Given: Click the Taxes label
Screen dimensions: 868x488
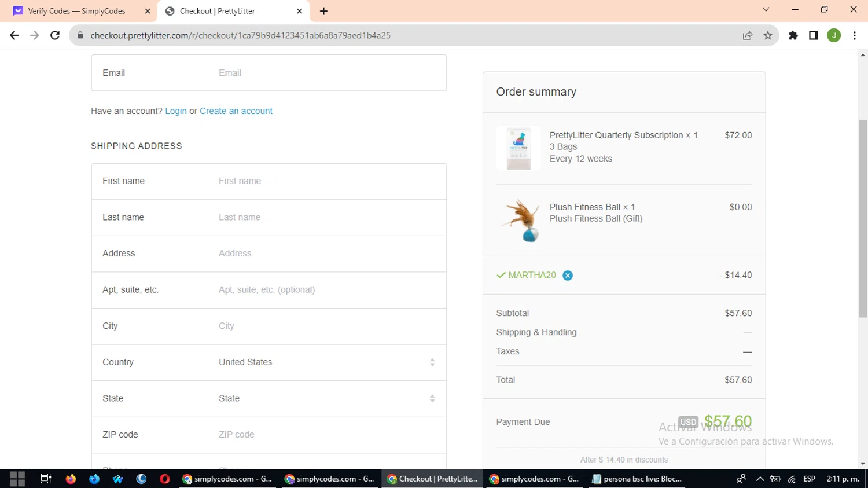Looking at the screenshot, I should pyautogui.click(x=507, y=351).
